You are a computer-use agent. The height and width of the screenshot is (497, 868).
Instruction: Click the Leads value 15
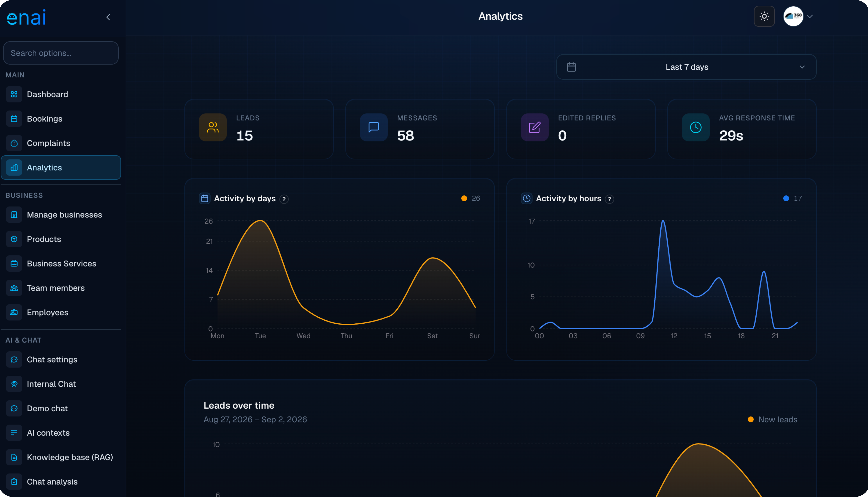pos(244,136)
